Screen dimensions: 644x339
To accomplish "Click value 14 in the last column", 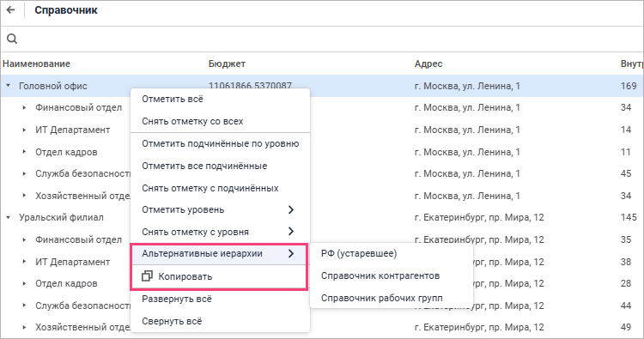I will (x=625, y=130).
